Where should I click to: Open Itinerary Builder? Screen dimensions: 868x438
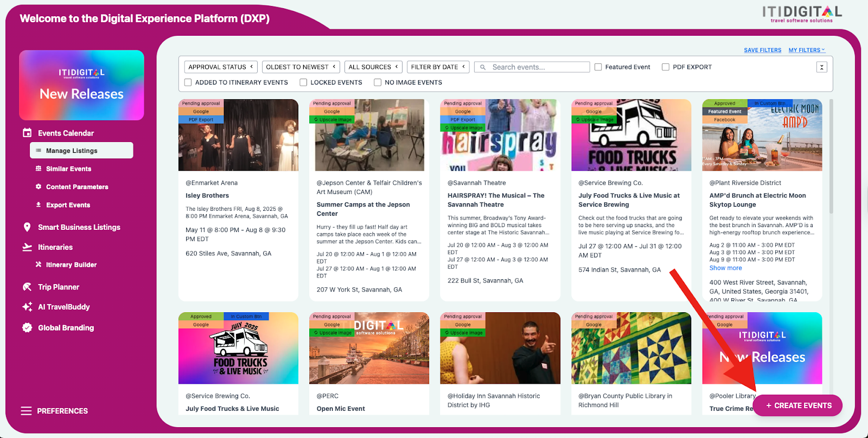(71, 265)
